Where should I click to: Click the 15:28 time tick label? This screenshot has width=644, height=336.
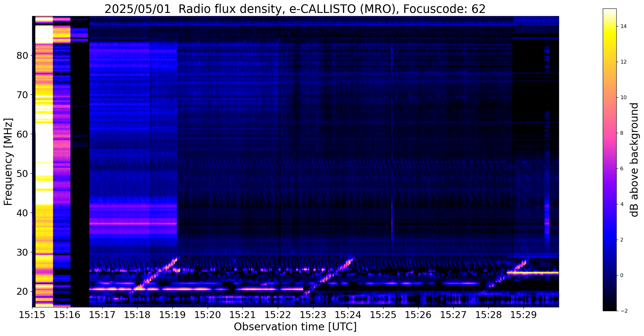click(488, 315)
